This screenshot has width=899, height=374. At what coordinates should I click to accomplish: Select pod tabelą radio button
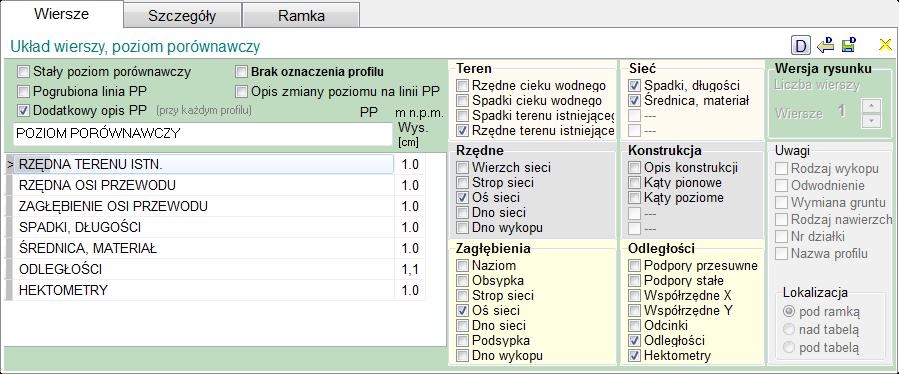789,347
